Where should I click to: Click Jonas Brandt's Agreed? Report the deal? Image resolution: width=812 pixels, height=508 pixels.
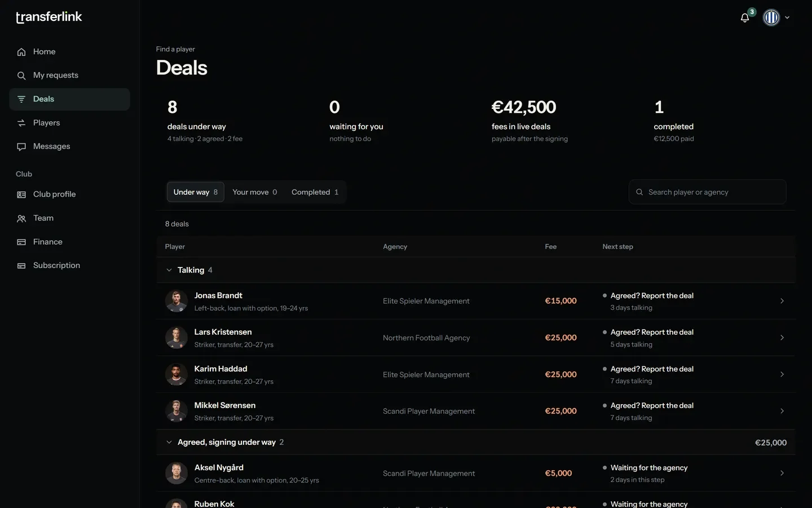coord(652,296)
